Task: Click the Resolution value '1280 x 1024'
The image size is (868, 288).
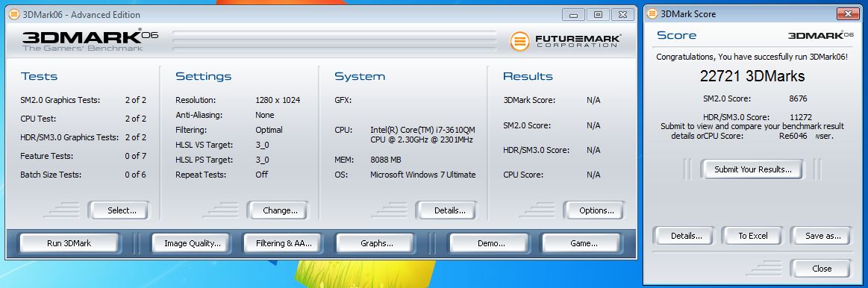Action: click(x=278, y=100)
